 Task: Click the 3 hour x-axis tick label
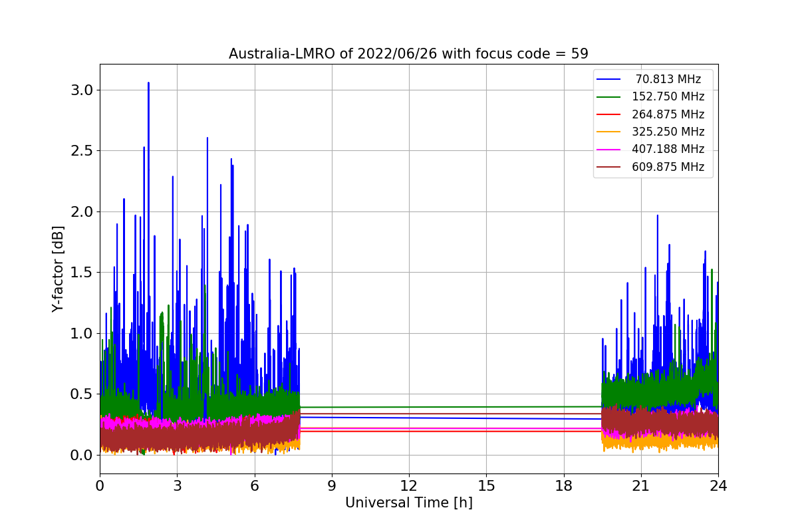[x=177, y=486]
